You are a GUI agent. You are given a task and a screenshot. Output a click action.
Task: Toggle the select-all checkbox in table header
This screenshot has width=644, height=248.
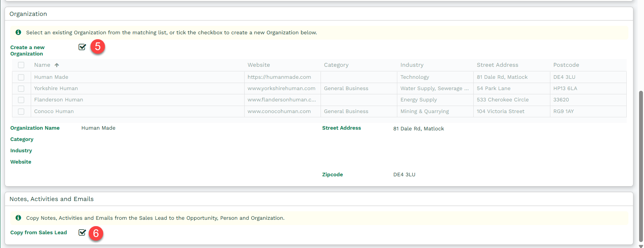21,65
